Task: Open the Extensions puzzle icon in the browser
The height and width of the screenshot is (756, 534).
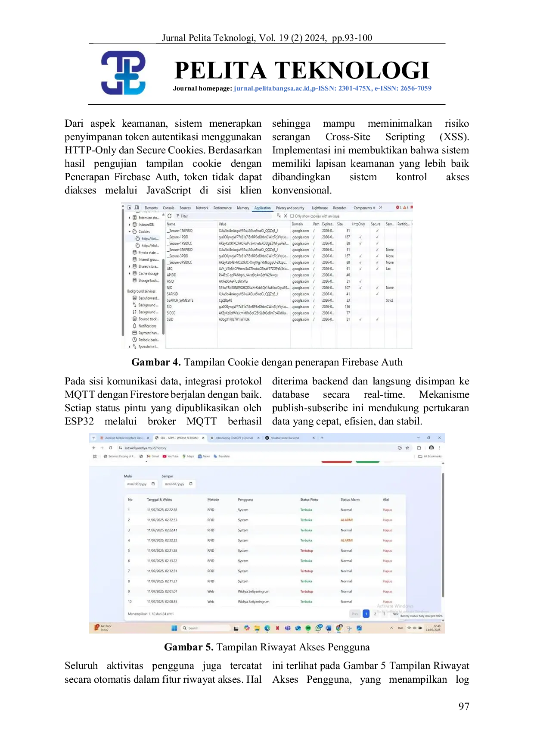Action: [x=419, y=448]
